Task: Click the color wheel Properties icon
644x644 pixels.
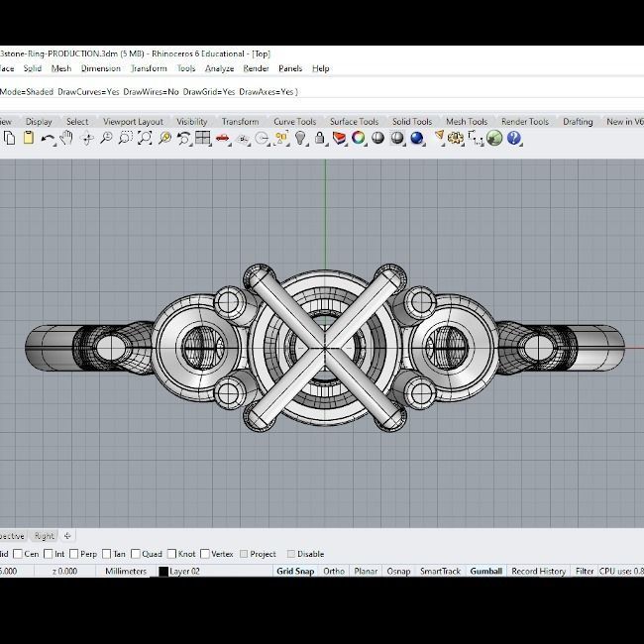Action: pyautogui.click(x=358, y=138)
